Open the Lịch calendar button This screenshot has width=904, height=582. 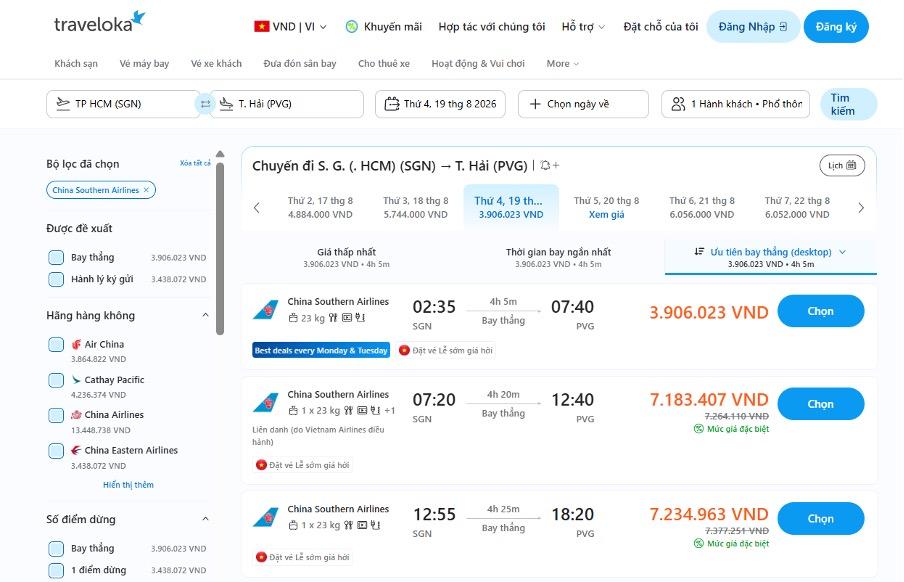tap(842, 166)
